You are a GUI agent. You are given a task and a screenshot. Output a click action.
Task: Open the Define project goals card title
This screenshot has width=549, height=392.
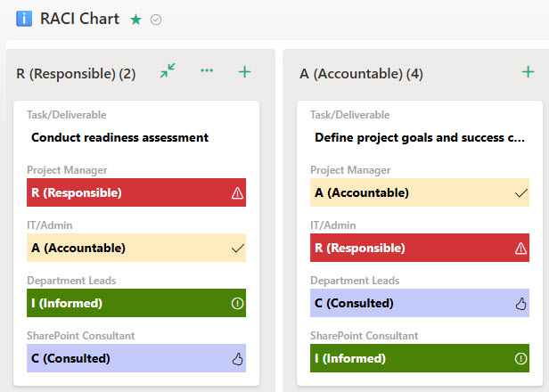pos(420,137)
